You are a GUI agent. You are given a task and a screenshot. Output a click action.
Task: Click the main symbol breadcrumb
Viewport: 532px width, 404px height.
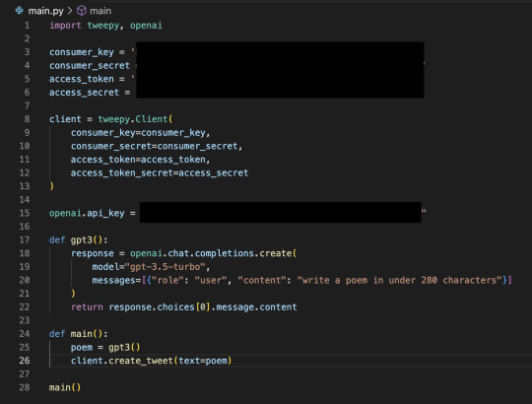tap(100, 11)
